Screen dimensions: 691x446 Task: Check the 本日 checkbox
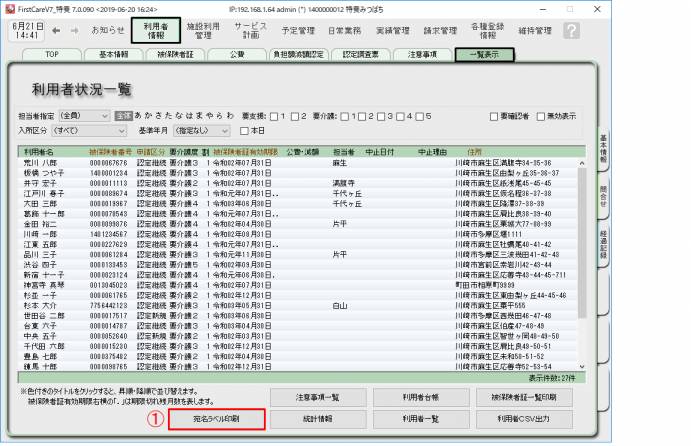(x=245, y=130)
